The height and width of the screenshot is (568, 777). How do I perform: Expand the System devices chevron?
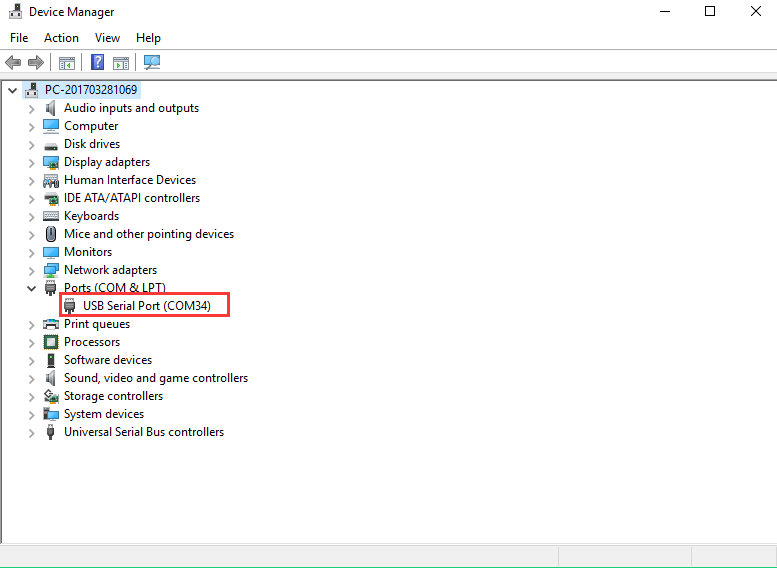coord(32,415)
